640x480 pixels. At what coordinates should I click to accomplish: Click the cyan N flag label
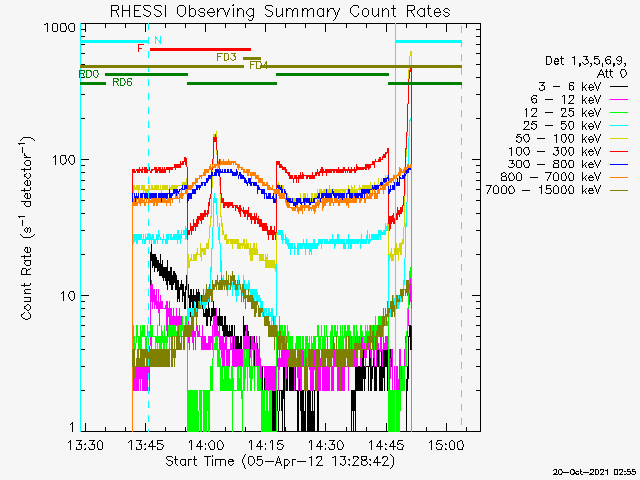[x=158, y=40]
